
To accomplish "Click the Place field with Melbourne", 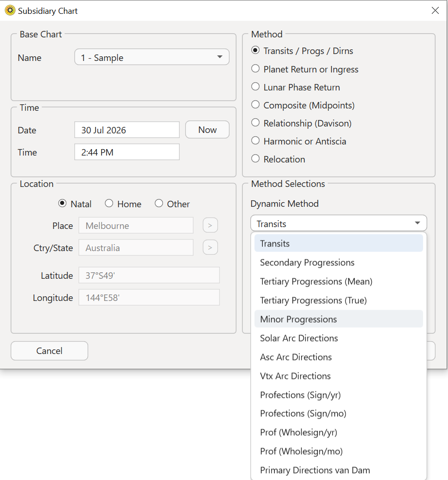I will click(x=136, y=225).
